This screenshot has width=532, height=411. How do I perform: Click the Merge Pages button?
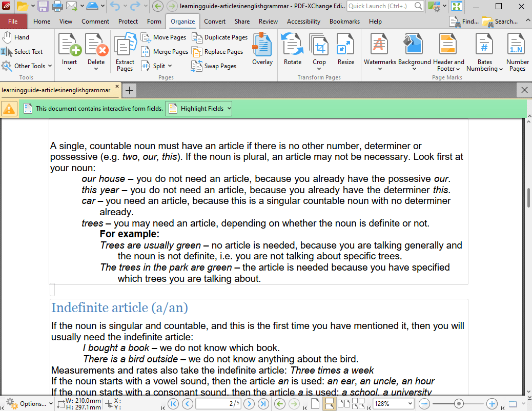[165, 52]
